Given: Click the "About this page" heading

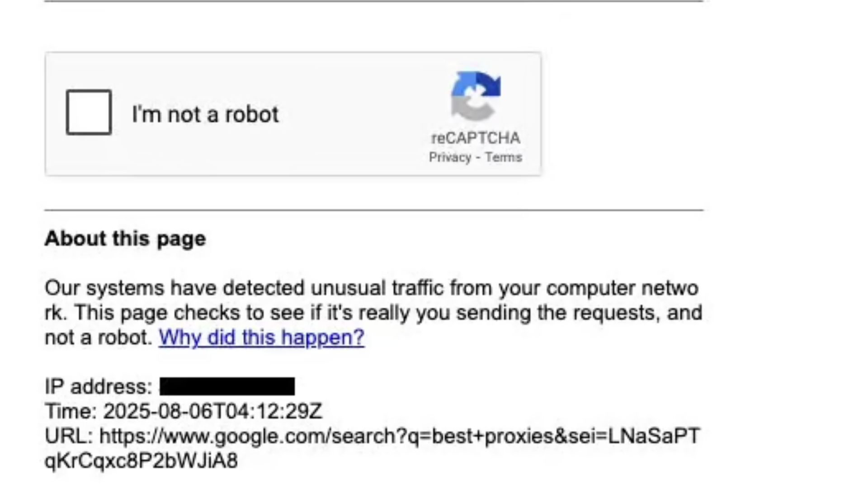Looking at the screenshot, I should [x=125, y=238].
